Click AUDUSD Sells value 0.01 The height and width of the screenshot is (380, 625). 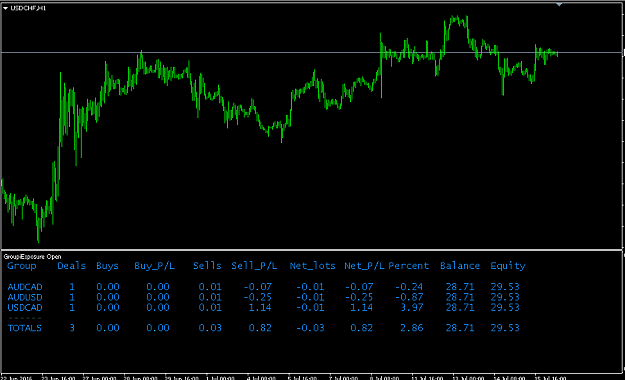pos(210,297)
